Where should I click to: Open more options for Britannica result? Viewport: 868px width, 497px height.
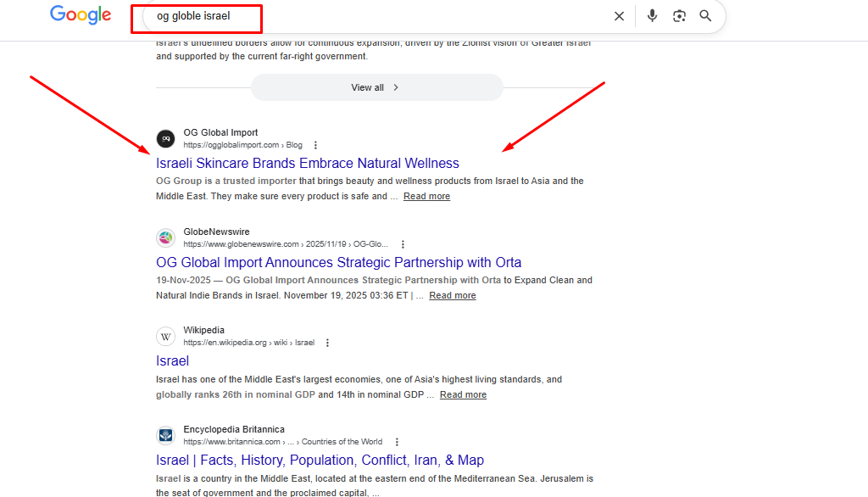click(397, 442)
